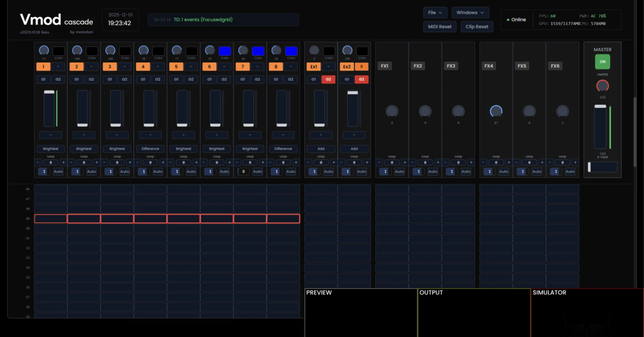Open the File dropdown menu
The height and width of the screenshot is (337, 644).
[435, 12]
